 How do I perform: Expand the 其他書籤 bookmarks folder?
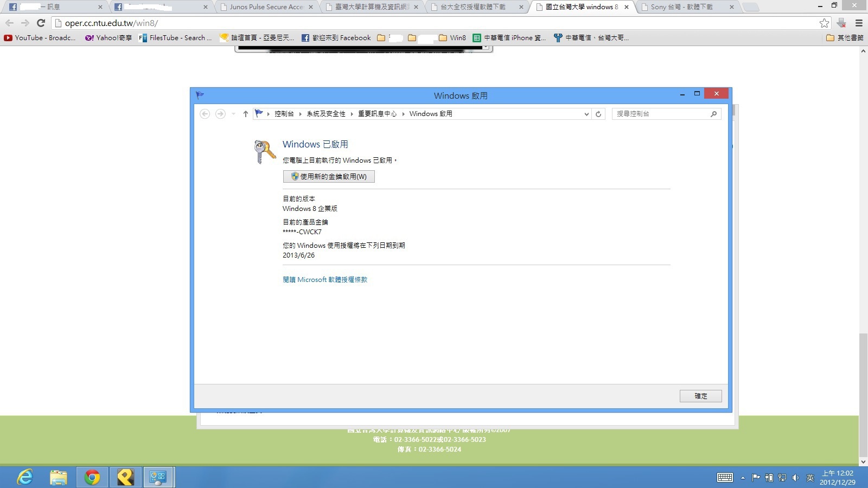pos(845,38)
